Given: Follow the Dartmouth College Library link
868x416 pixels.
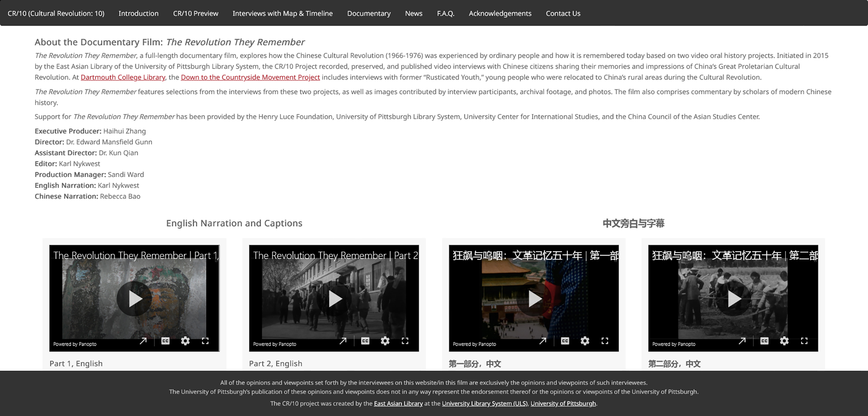Looking at the screenshot, I should [123, 77].
